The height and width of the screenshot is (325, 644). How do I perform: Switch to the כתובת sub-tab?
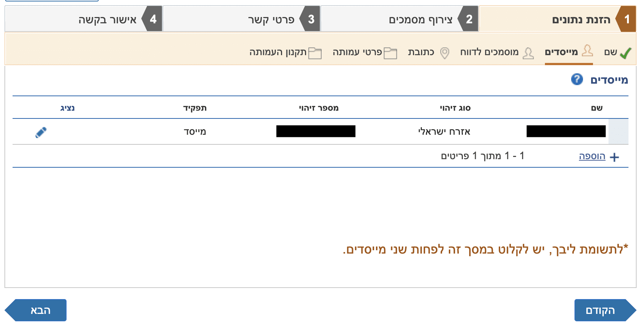[421, 52]
